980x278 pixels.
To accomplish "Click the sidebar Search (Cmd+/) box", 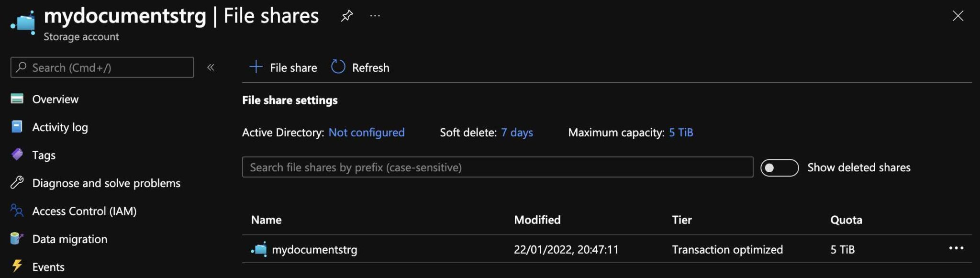I will (x=102, y=67).
